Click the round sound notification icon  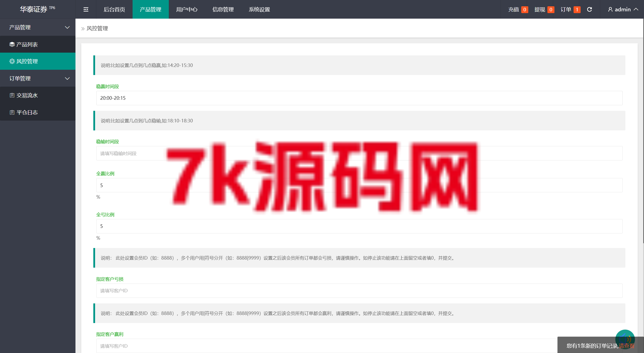coord(625,339)
